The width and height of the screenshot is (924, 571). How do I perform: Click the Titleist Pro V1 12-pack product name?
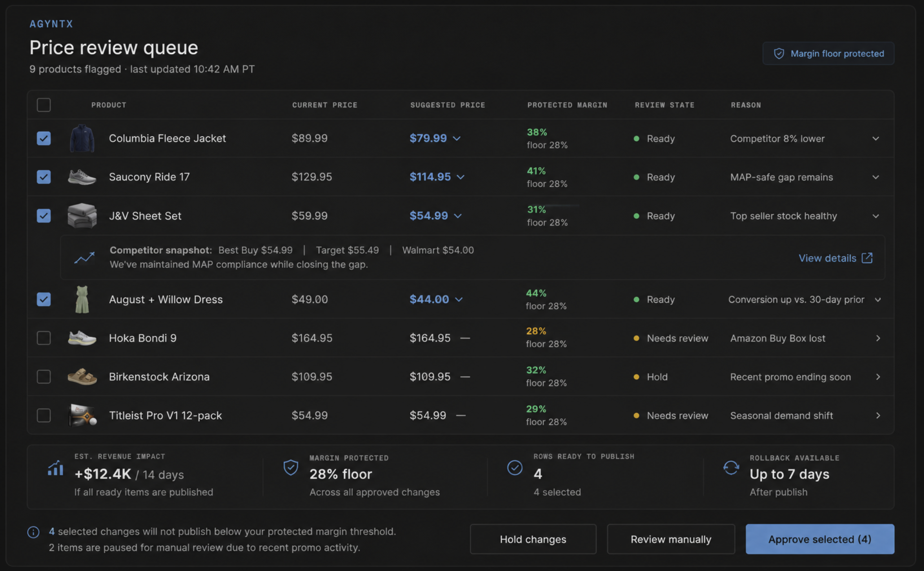point(165,415)
